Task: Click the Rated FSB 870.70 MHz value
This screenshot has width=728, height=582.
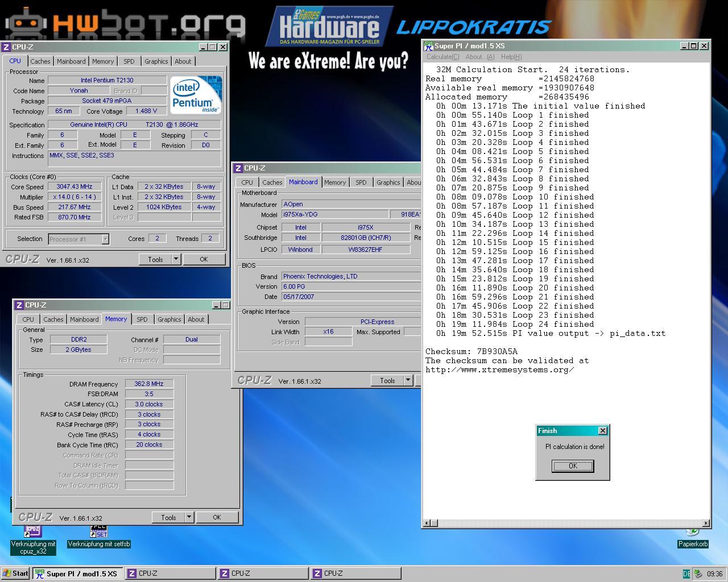Action: coord(75,217)
